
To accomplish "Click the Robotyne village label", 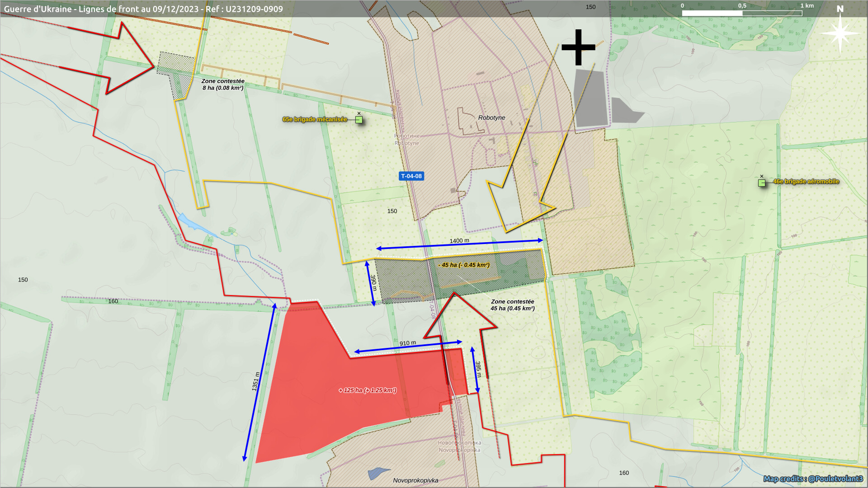I will pos(491,118).
